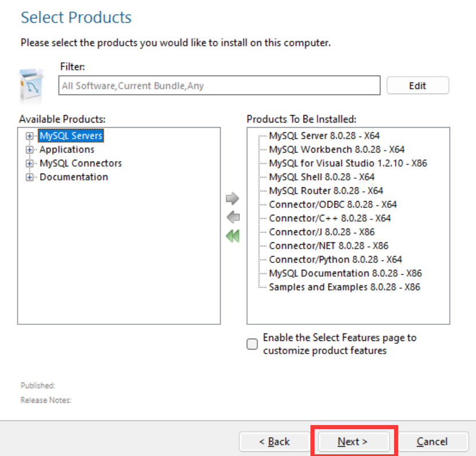Go to the previous step with Back

(x=274, y=442)
